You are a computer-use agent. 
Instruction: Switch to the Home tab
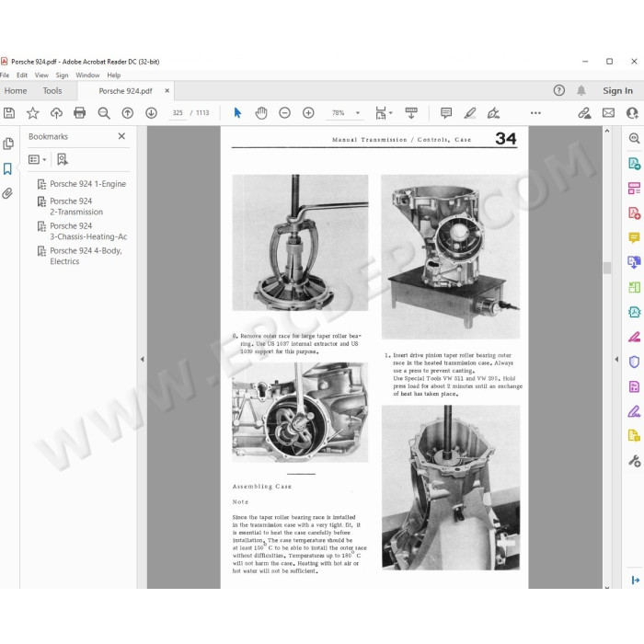tap(16, 91)
